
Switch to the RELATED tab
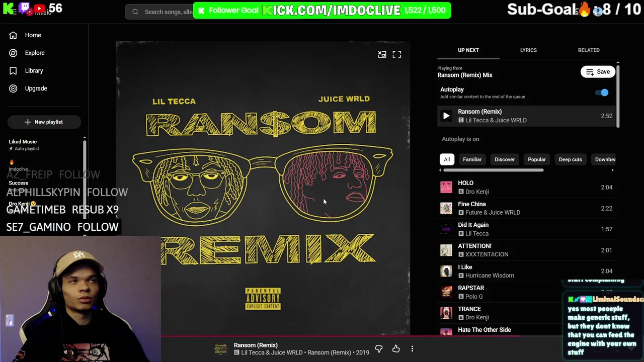[x=589, y=50]
